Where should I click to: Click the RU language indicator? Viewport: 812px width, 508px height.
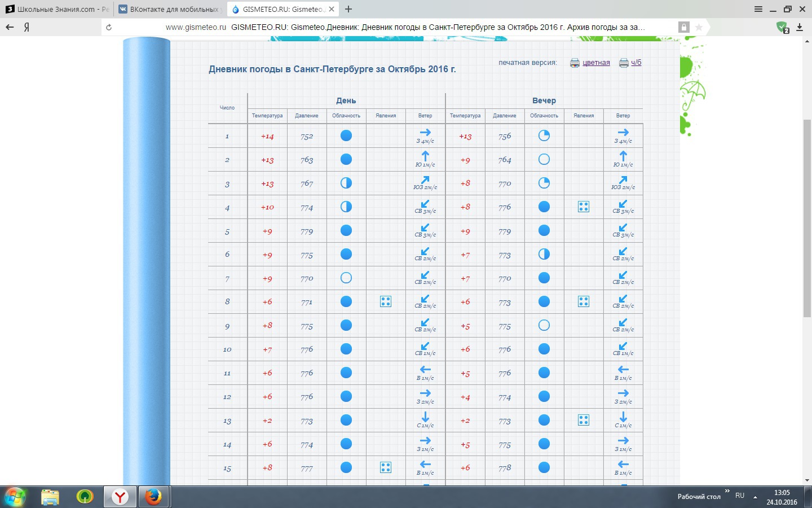coord(740,496)
